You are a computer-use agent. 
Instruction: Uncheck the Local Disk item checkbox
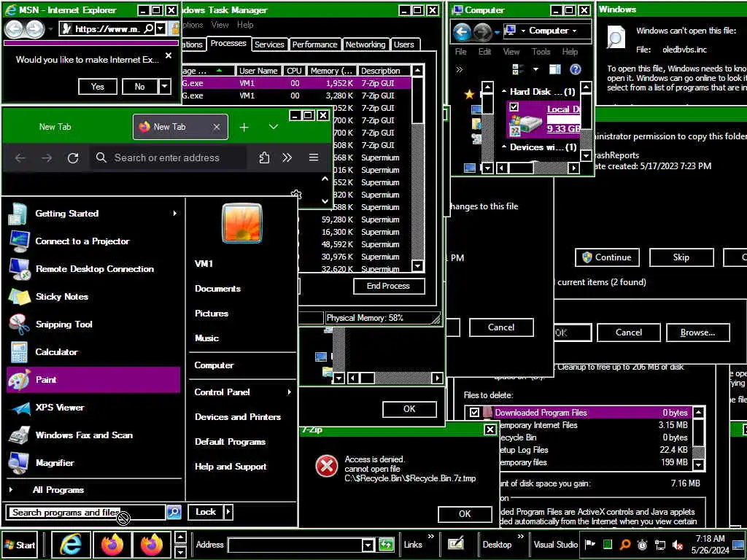point(514,106)
